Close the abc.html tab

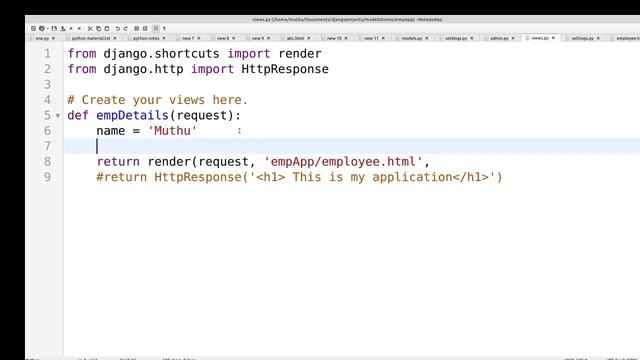point(309,38)
